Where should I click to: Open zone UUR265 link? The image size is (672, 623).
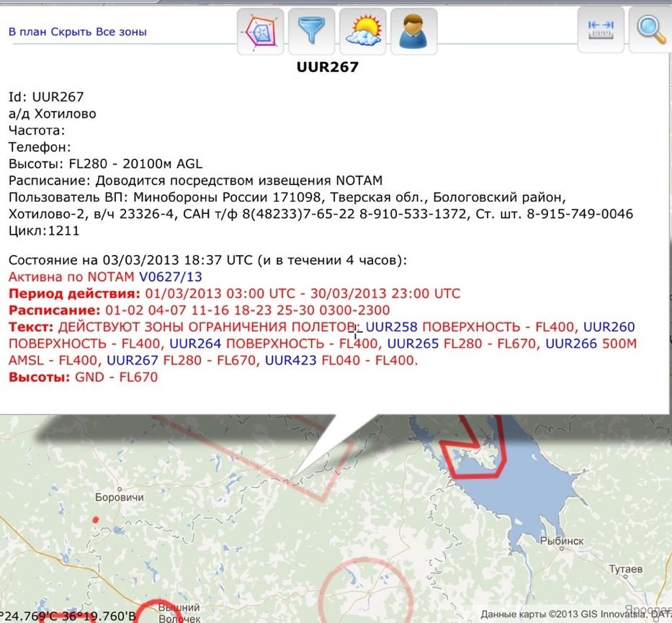click(413, 344)
